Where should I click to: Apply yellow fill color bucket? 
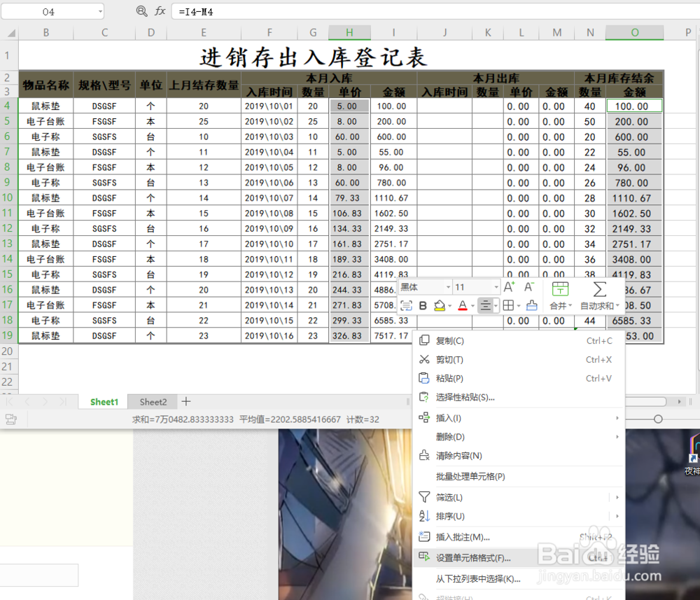tap(440, 305)
